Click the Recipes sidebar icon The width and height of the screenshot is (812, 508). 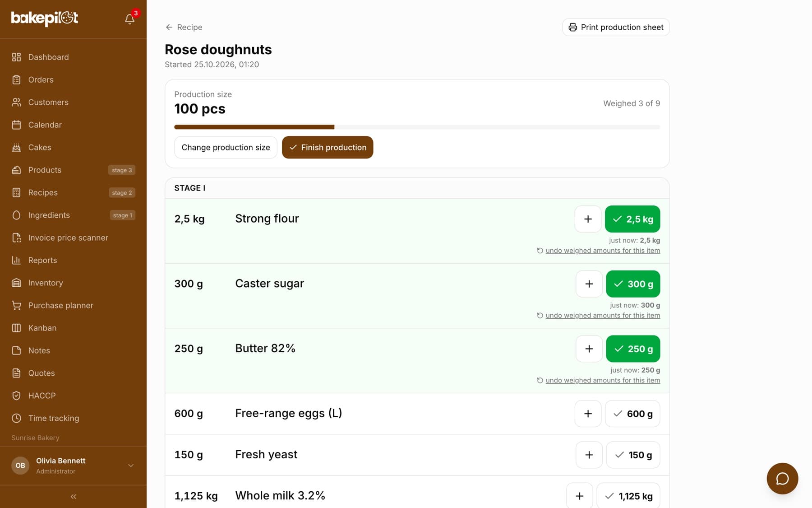pos(16,192)
